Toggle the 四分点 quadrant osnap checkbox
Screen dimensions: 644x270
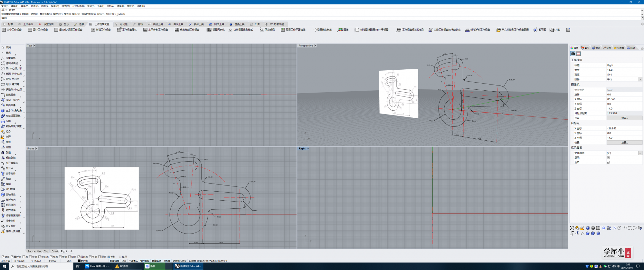pos(79,257)
